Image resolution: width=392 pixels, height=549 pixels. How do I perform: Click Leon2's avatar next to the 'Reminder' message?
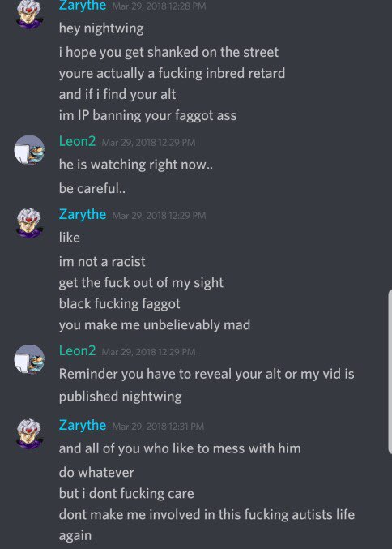pos(29,359)
